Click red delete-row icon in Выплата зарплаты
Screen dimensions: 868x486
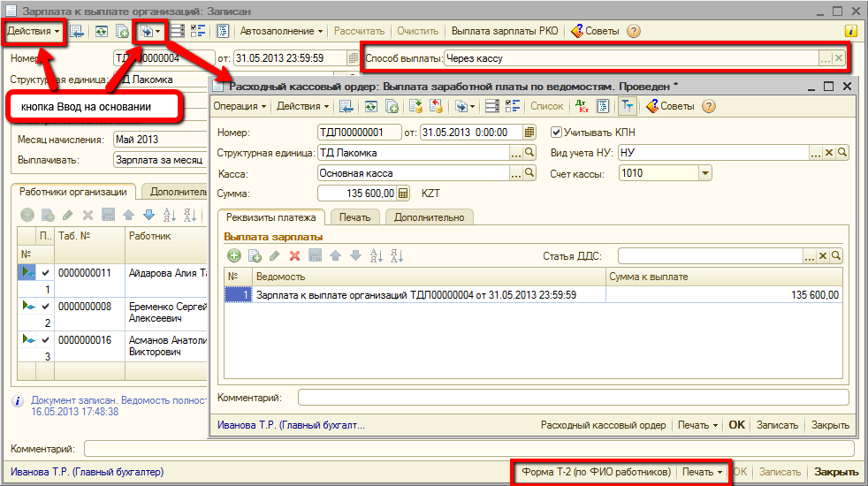point(294,255)
